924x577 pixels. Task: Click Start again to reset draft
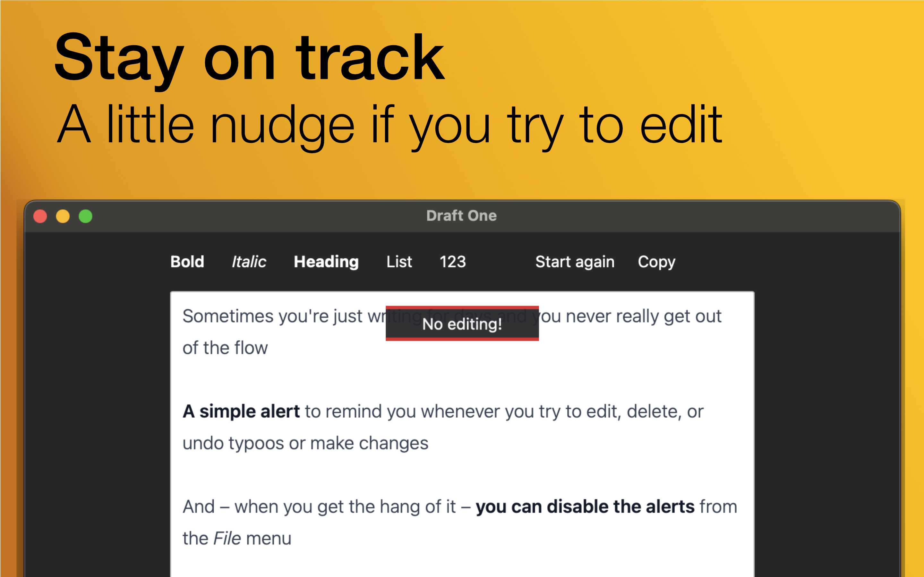coord(575,261)
